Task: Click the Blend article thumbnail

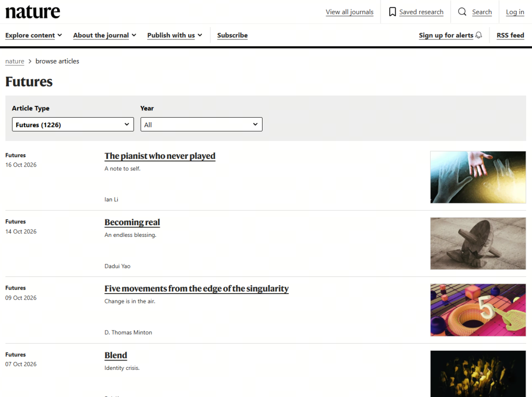Action: coord(478,373)
